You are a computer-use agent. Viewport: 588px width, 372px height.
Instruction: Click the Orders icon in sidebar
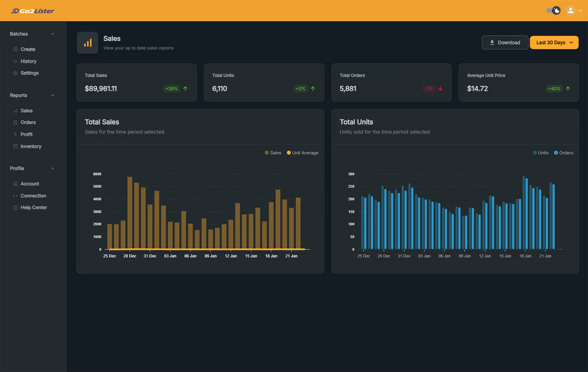(16, 122)
